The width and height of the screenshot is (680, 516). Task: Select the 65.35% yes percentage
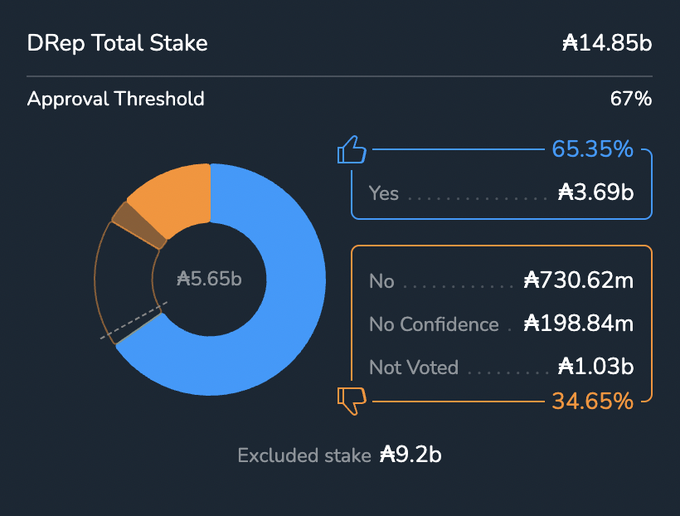pyautogui.click(x=592, y=150)
